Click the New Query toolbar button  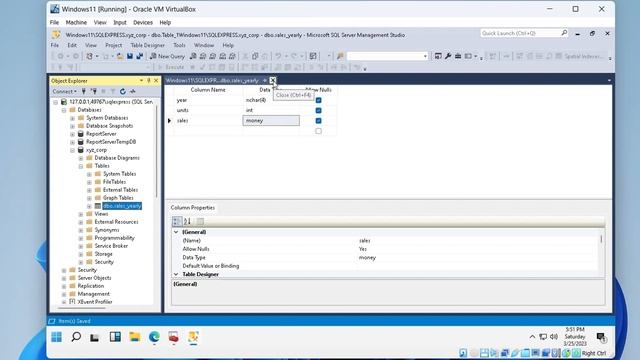(167, 56)
